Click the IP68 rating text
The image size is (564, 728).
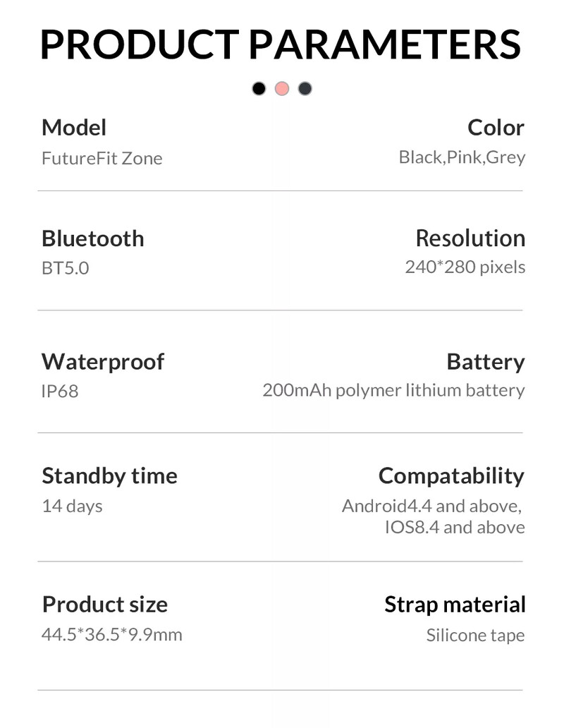[x=60, y=392]
